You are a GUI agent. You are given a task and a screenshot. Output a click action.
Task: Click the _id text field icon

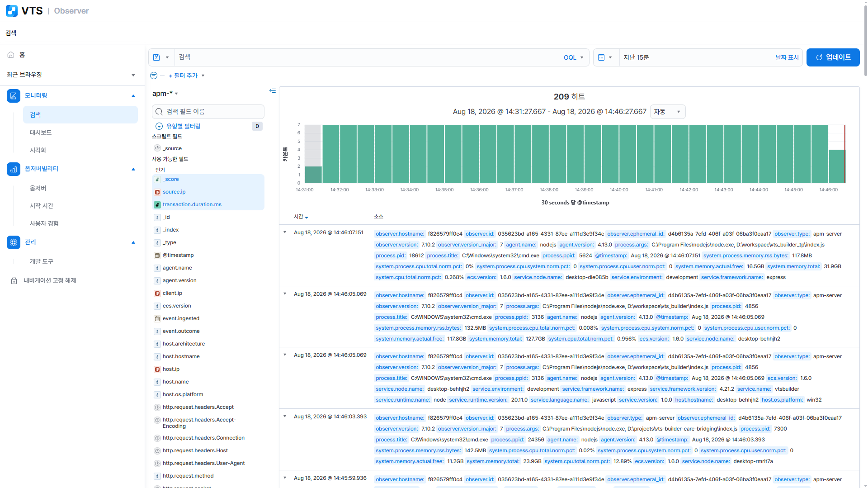(157, 218)
